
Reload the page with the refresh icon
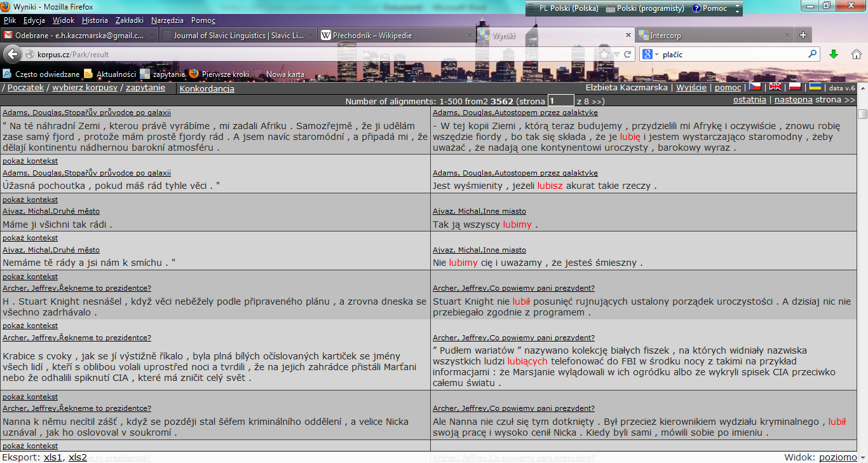(628, 54)
